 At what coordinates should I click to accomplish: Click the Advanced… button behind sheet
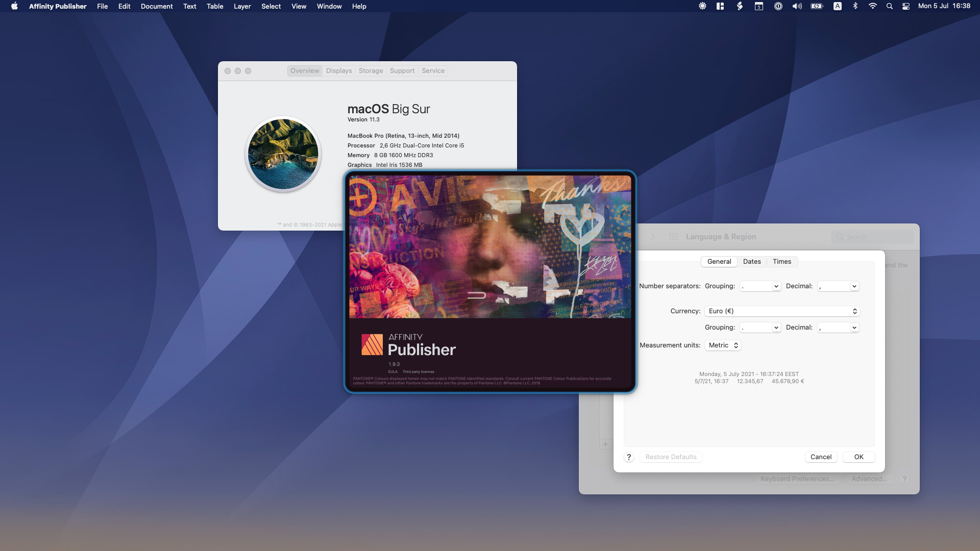(869, 479)
